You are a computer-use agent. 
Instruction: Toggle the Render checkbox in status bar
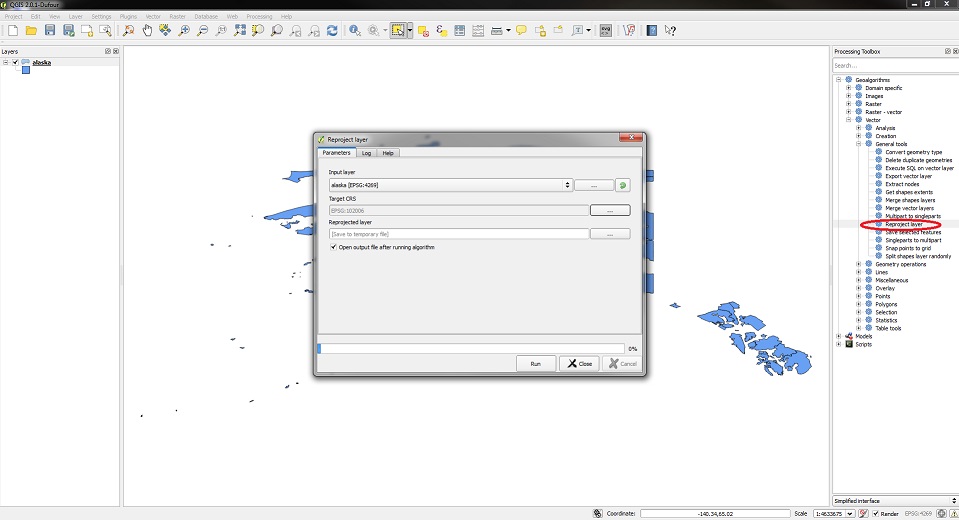(x=876, y=513)
